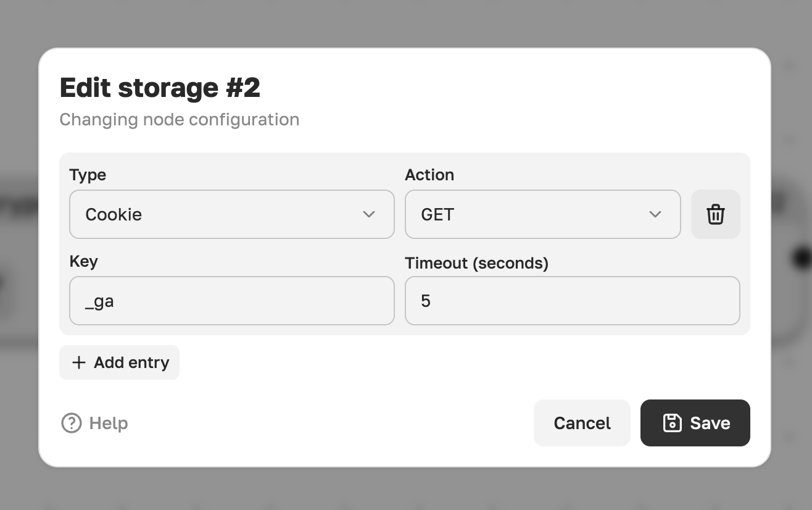Screen dimensions: 812x510
Task: Click the Edit storage #2 heading
Action: click(160, 88)
